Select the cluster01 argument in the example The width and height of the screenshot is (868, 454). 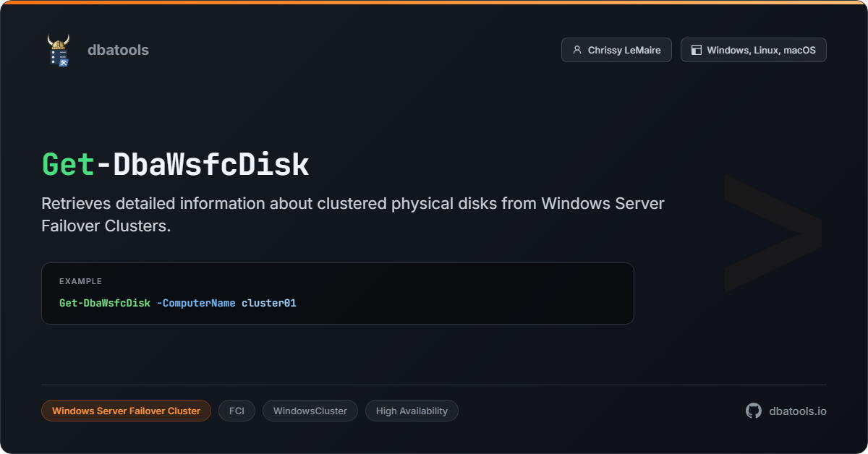[x=268, y=303]
